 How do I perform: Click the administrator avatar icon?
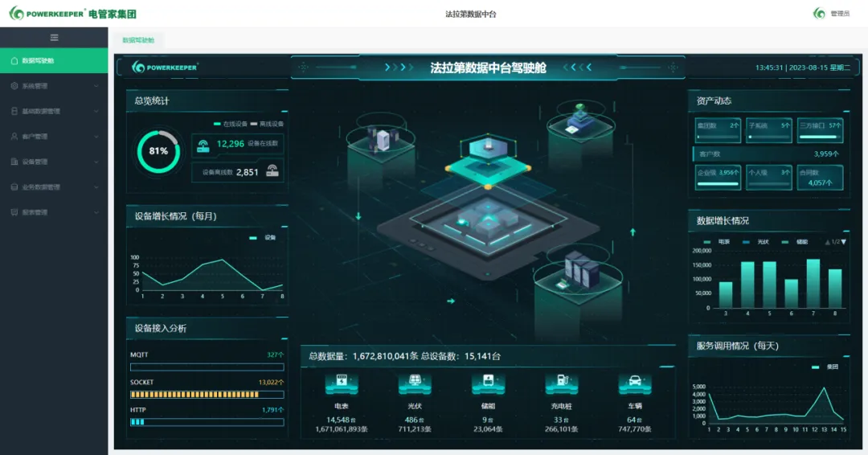click(x=819, y=14)
